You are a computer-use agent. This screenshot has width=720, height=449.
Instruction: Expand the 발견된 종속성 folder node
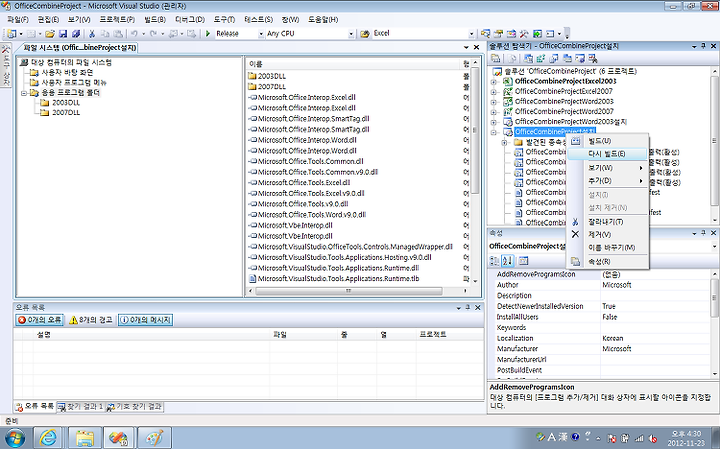pyautogui.click(x=504, y=142)
